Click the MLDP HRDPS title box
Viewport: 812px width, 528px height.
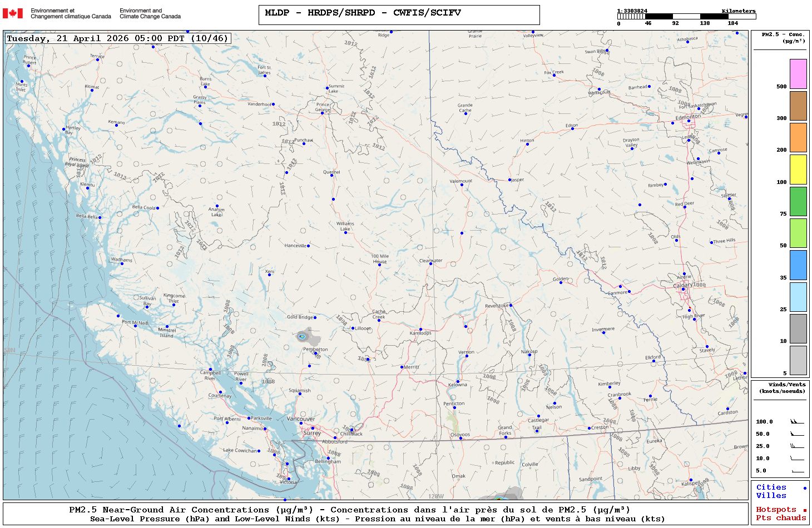pyautogui.click(x=399, y=14)
